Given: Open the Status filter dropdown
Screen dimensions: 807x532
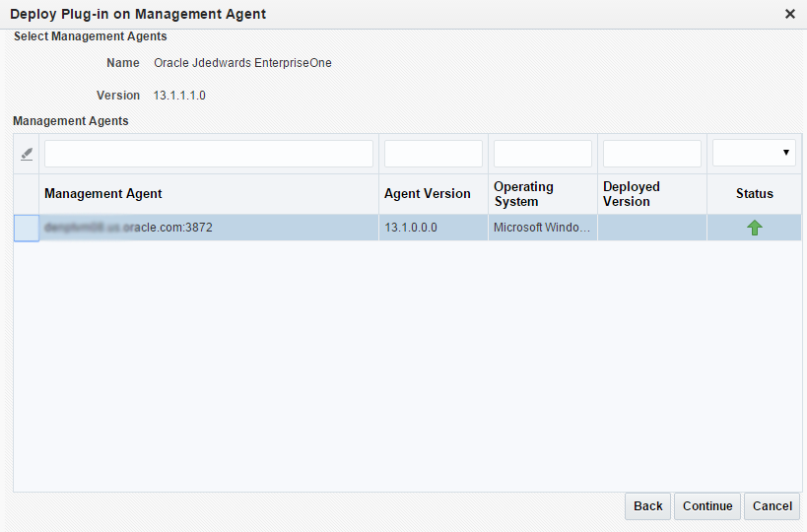Looking at the screenshot, I should pyautogui.click(x=754, y=154).
